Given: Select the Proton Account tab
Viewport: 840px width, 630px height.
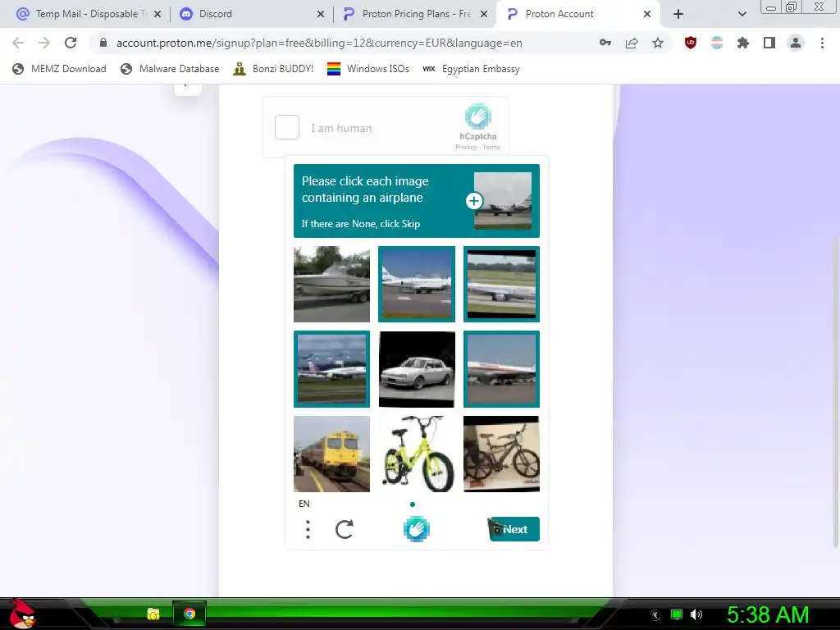Looking at the screenshot, I should [578, 14].
